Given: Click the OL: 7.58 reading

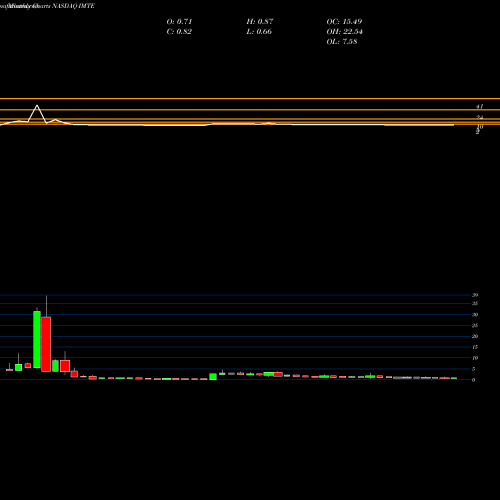Looking at the screenshot, I should click(x=342, y=41).
